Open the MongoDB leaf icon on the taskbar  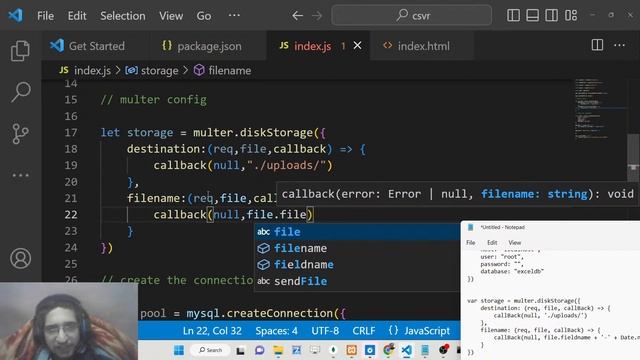point(333,350)
